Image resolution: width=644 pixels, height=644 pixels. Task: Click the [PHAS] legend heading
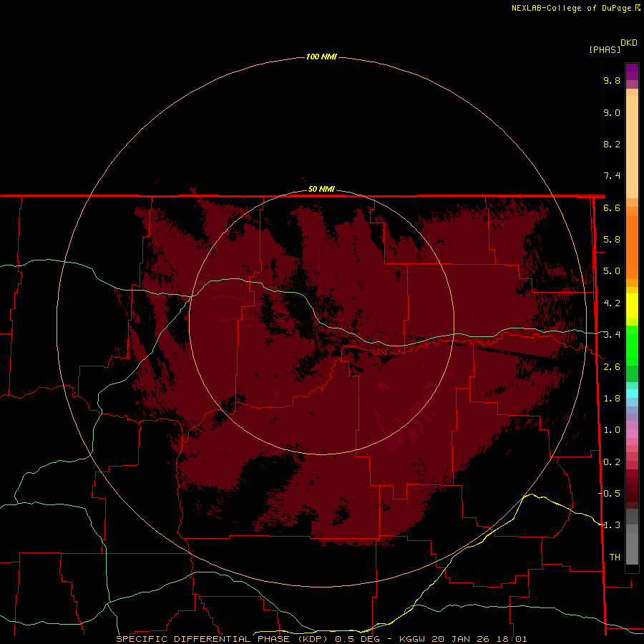(x=605, y=49)
